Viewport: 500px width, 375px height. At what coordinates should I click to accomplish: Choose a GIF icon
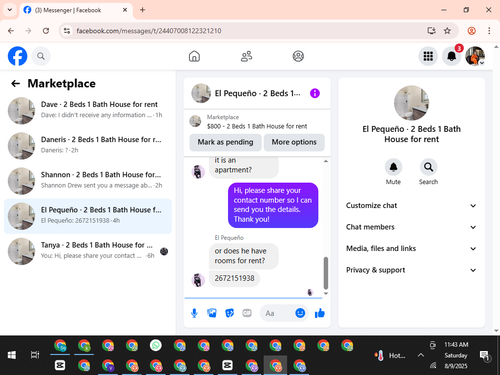[x=247, y=313]
